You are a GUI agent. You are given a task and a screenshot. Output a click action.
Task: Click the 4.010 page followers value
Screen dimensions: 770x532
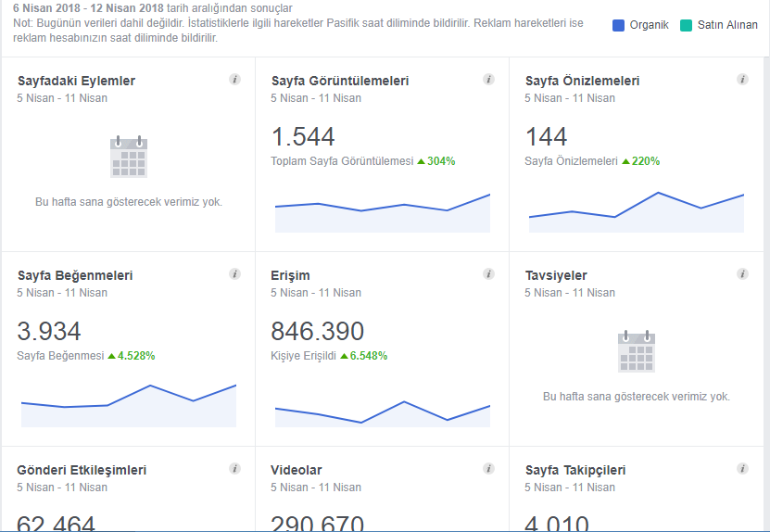point(556,522)
